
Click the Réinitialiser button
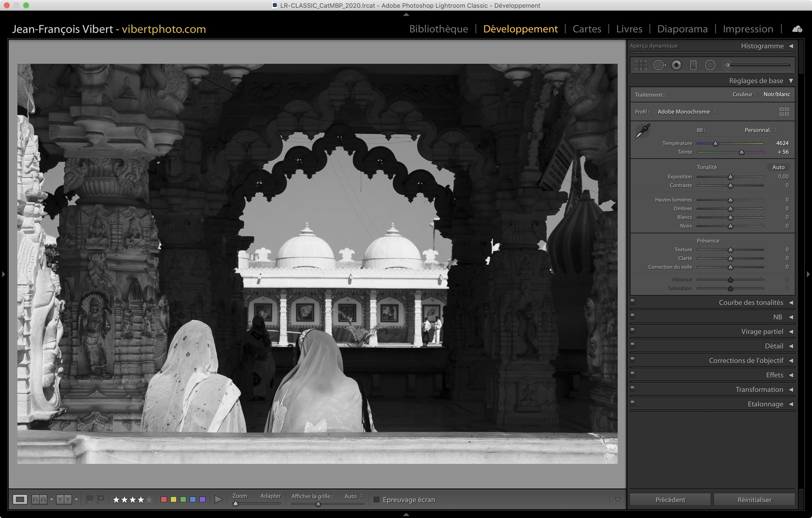click(754, 499)
